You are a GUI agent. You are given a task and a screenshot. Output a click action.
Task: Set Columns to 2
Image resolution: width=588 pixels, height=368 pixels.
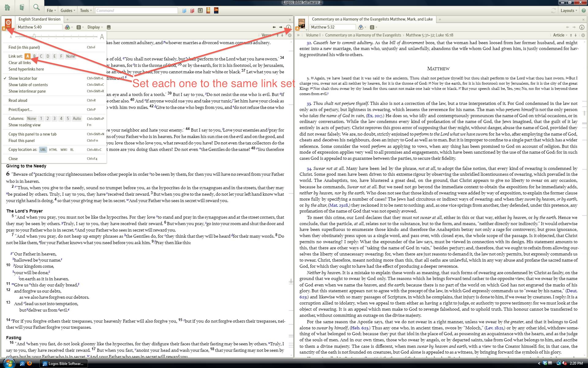[x=48, y=118]
